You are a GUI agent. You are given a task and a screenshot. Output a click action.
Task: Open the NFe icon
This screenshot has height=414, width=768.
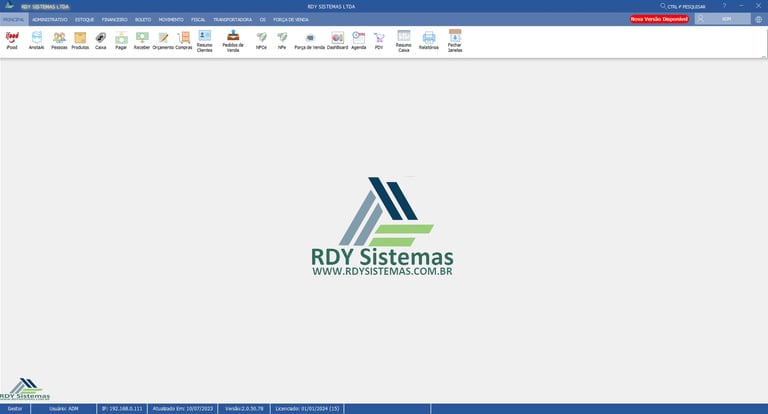(282, 40)
